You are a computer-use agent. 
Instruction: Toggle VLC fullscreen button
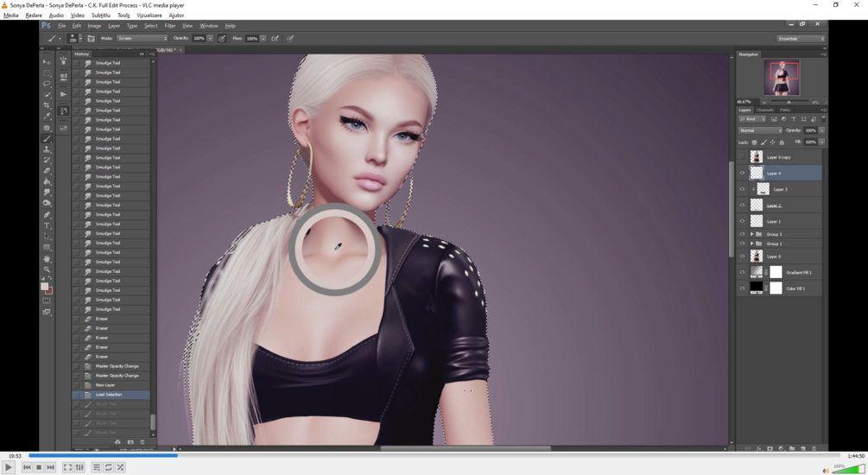tap(67, 467)
